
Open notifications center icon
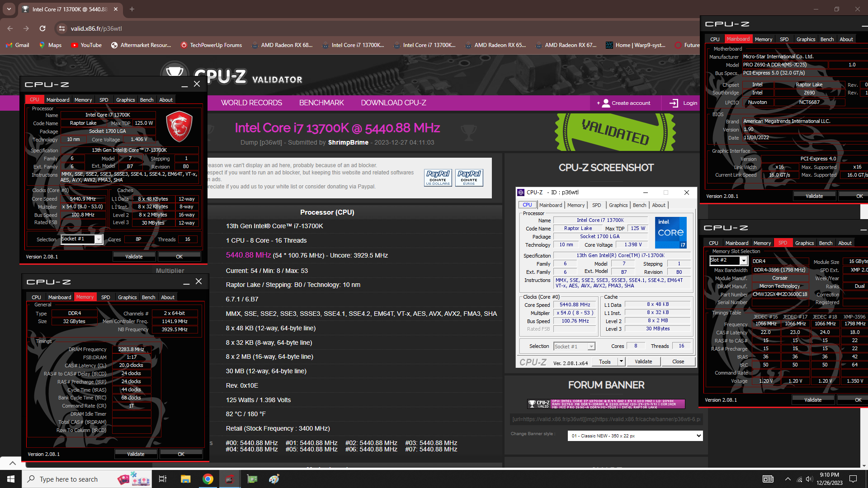coord(853,479)
